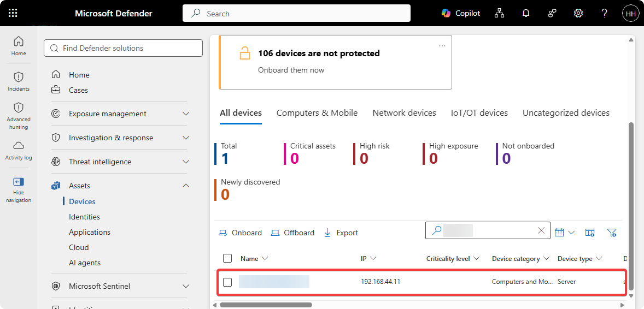644x309 pixels.
Task: Click the top Search field
Action: click(296, 14)
